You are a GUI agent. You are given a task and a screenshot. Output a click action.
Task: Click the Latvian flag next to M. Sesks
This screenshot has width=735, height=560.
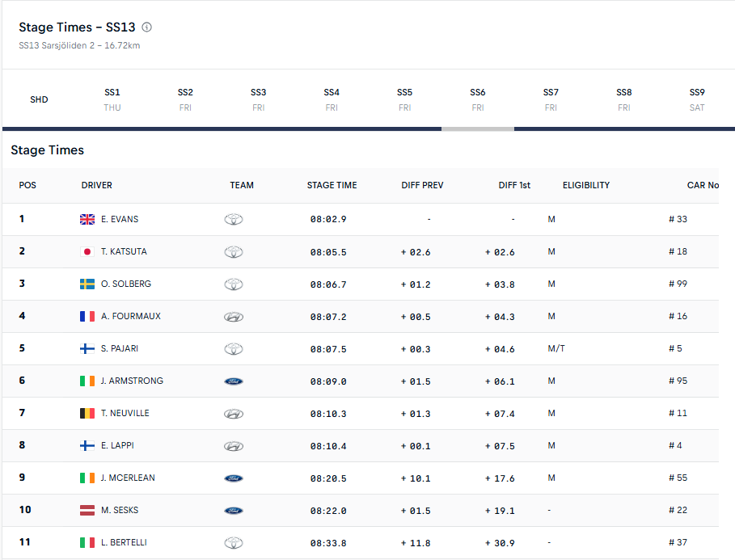[87, 511]
